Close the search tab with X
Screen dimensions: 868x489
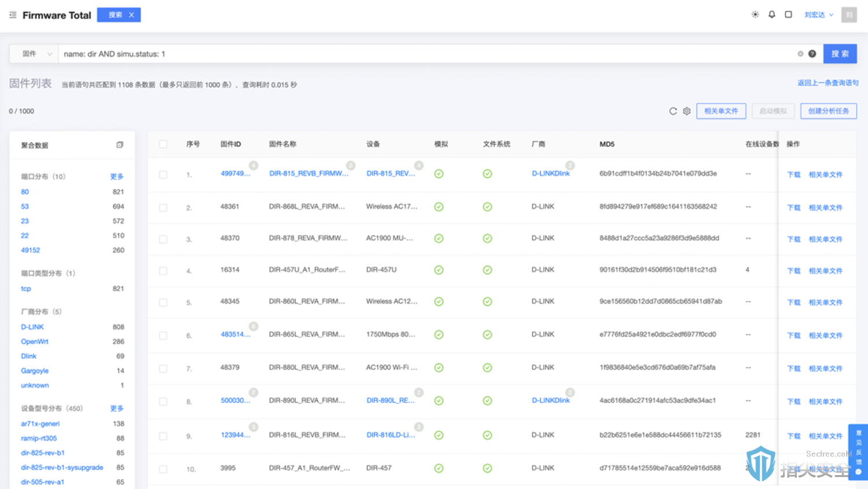[x=131, y=15]
